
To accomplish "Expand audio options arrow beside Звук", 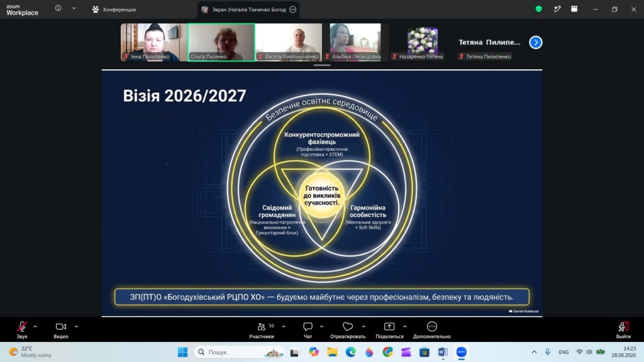I will 35,327.
